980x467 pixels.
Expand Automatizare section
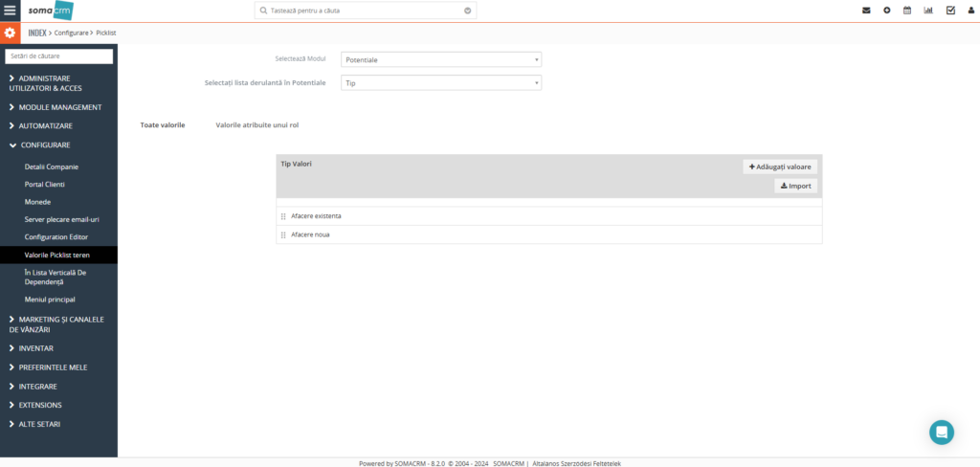click(40, 125)
